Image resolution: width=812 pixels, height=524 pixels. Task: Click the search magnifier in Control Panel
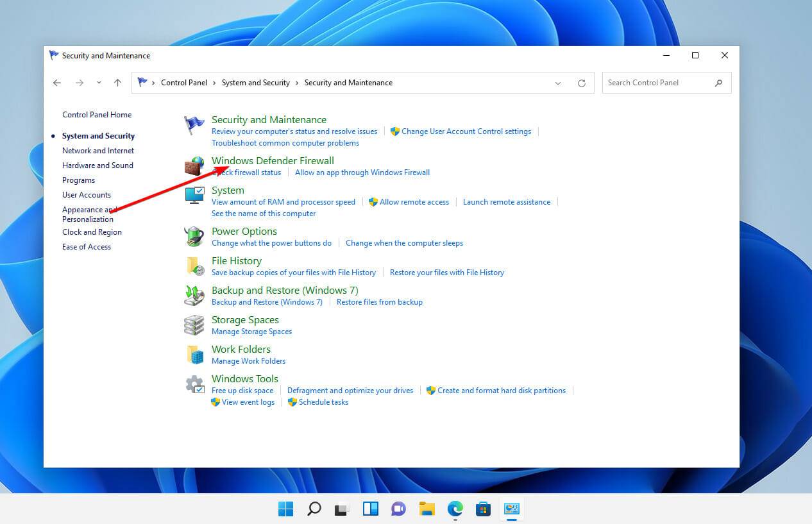coord(718,83)
